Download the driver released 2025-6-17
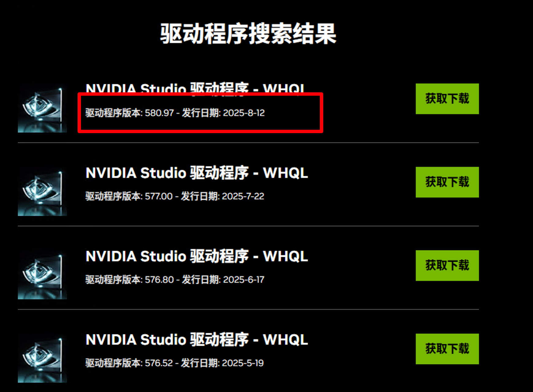533x392 pixels. click(x=447, y=266)
